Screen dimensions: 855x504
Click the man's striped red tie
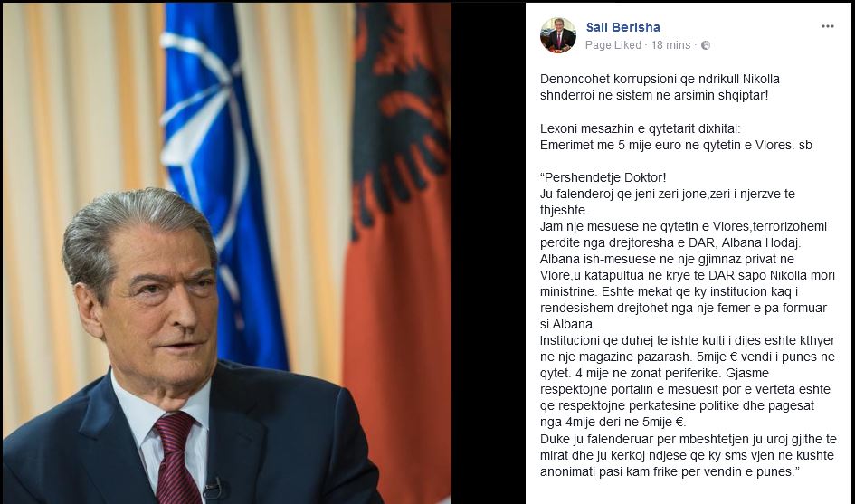pos(176,458)
